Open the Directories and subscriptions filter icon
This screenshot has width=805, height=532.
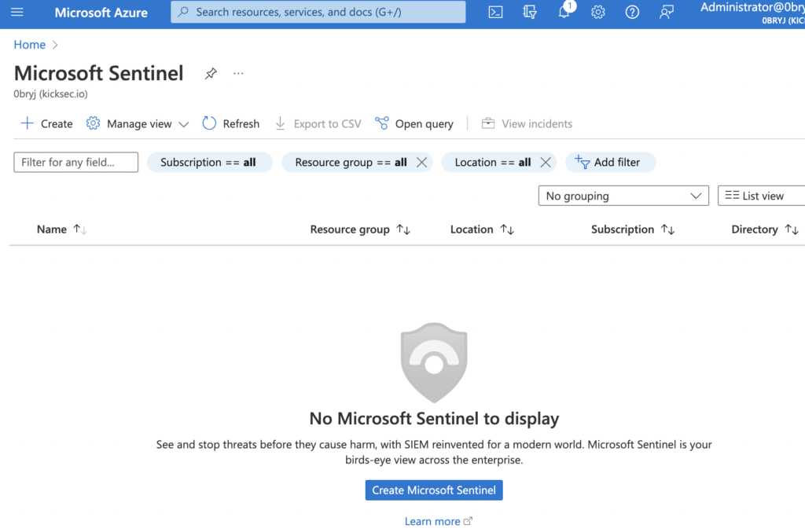point(530,12)
